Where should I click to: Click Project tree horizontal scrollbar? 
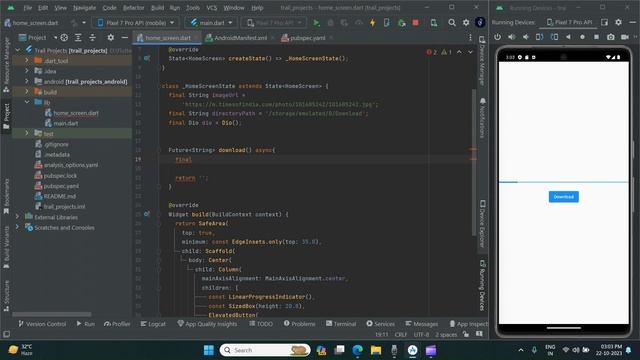pos(51,314)
